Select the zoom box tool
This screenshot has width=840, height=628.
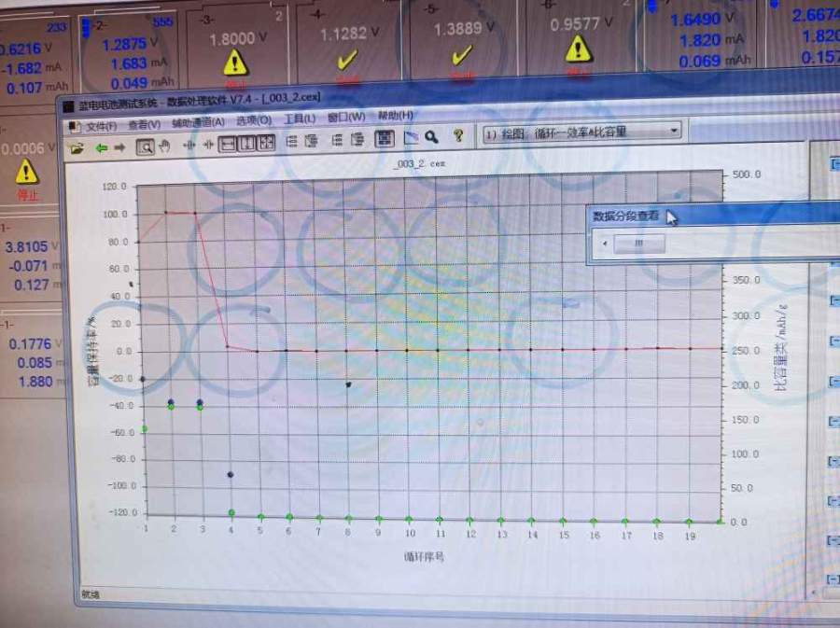[x=146, y=147]
